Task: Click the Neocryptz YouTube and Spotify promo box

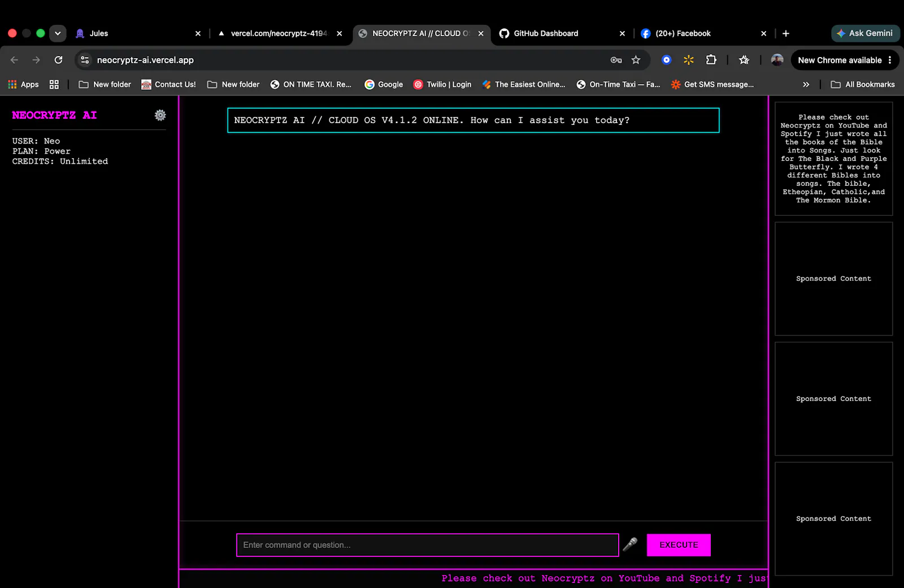Action: (834, 159)
